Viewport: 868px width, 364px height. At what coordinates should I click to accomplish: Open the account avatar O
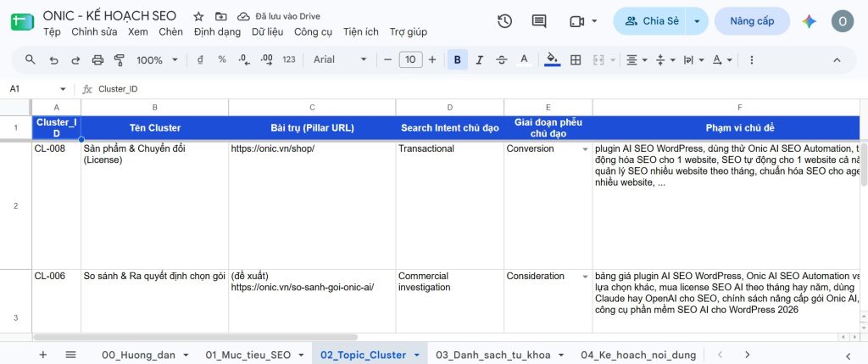(x=843, y=21)
